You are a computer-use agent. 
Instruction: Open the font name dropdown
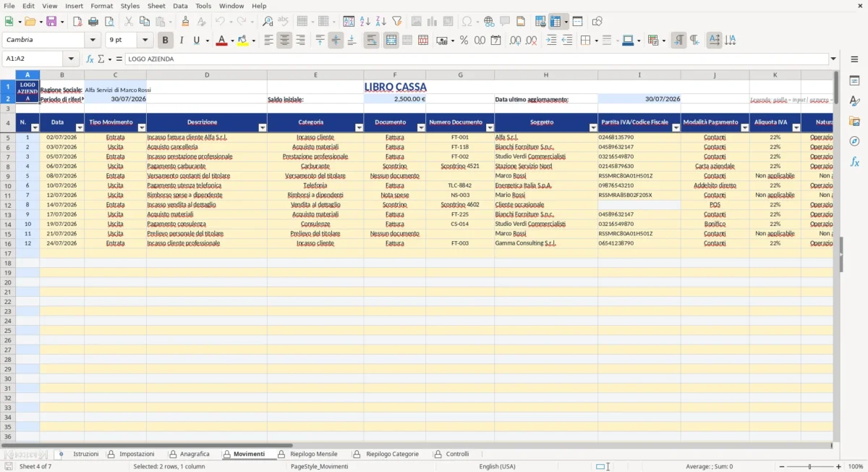93,41
